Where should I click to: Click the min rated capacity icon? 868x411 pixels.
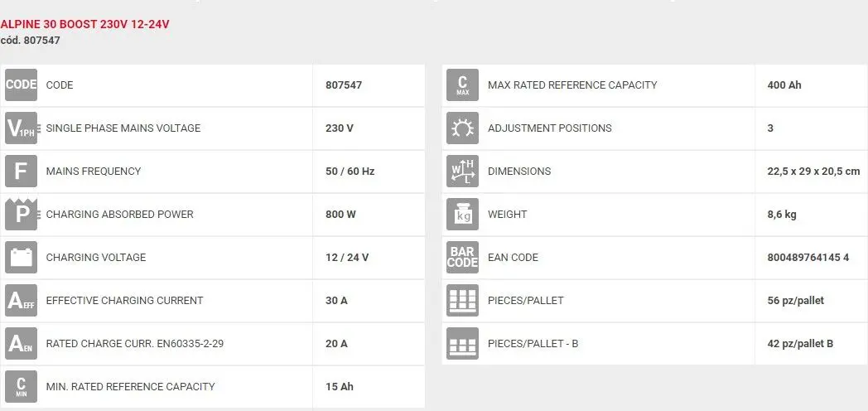(x=22, y=387)
